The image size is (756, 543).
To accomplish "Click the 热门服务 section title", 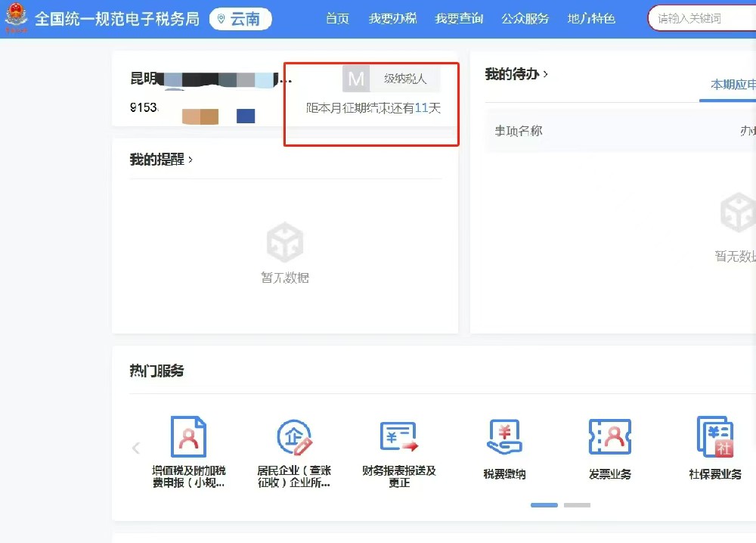I will point(156,371).
